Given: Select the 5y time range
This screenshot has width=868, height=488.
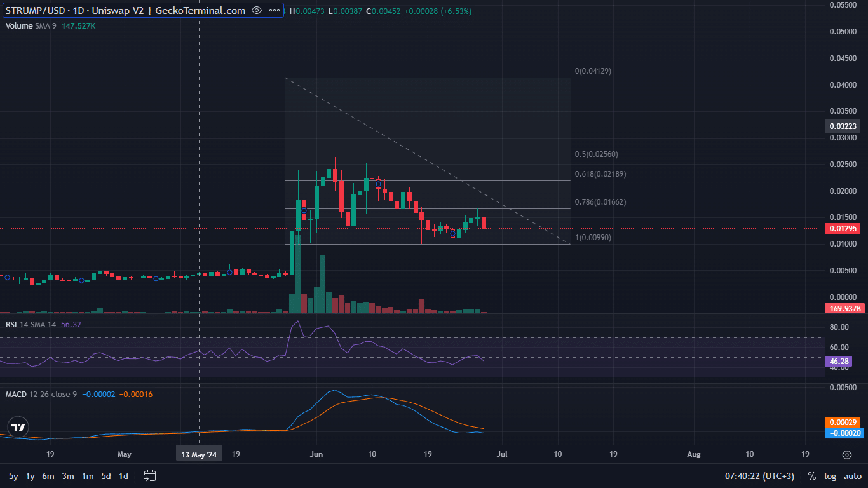Looking at the screenshot, I should click(x=13, y=476).
